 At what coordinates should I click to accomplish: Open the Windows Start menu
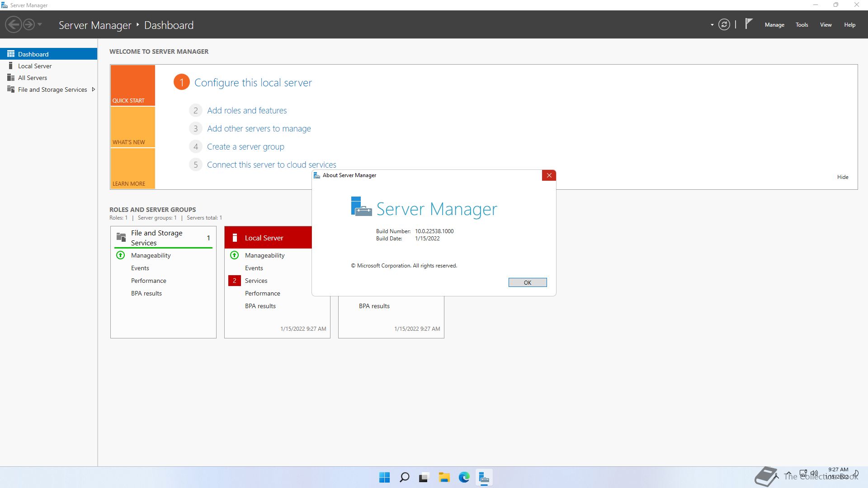pyautogui.click(x=385, y=477)
